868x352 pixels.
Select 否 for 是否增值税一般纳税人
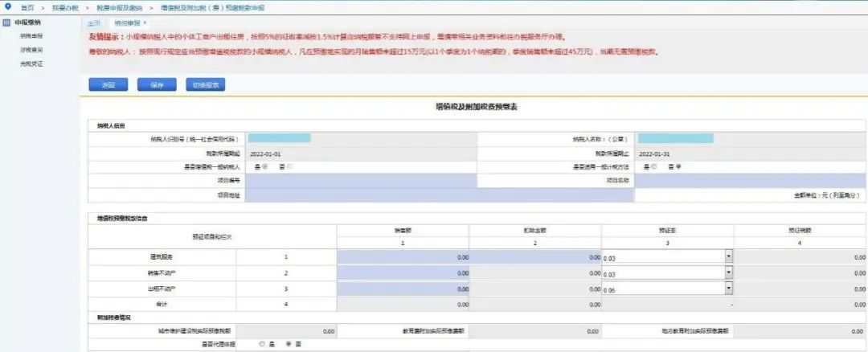290,166
